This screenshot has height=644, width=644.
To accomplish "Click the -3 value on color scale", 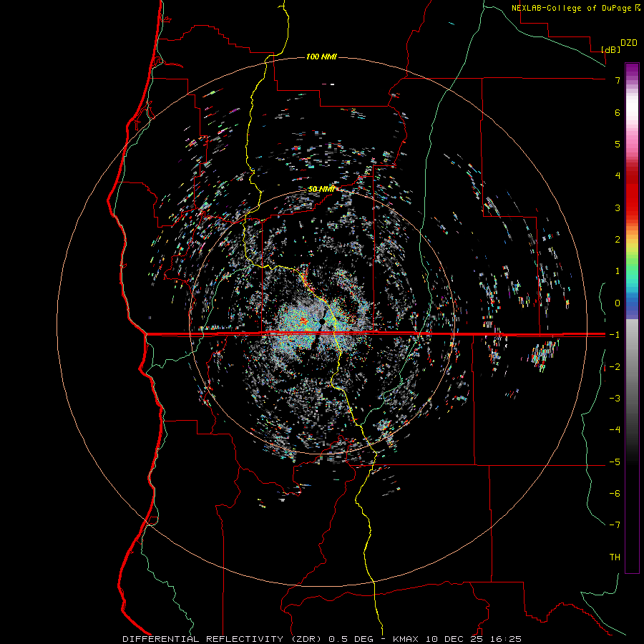I will 615,399.
